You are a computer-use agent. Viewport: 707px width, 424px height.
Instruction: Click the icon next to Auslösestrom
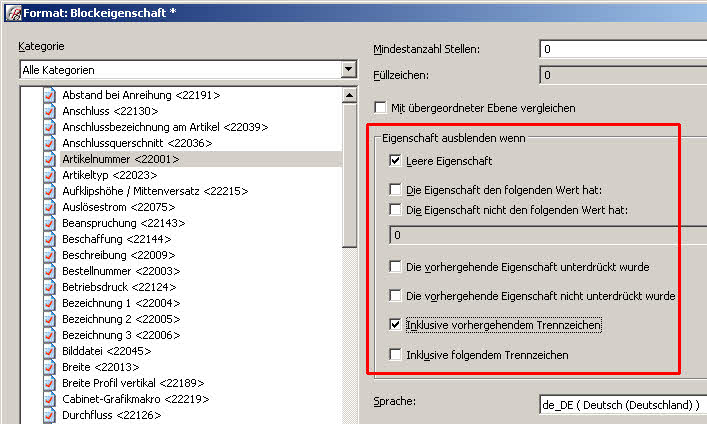click(50, 207)
